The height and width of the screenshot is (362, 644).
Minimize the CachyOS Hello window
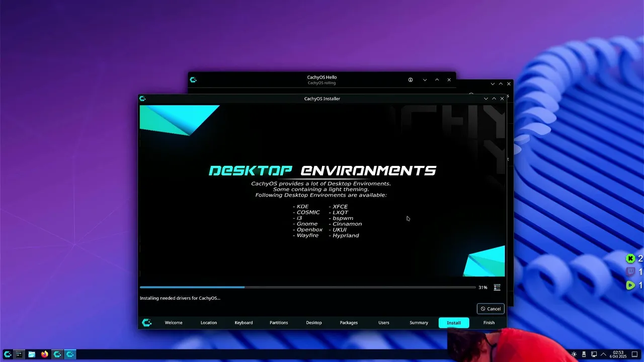pyautogui.click(x=425, y=80)
